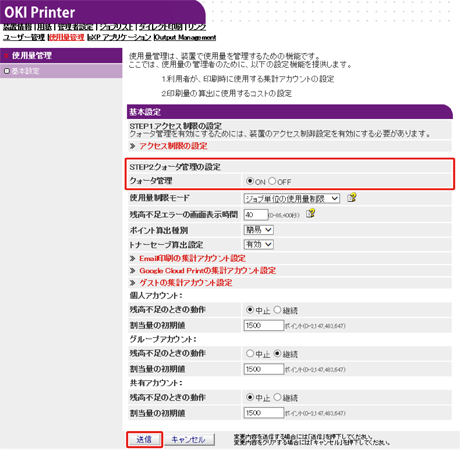Click the 残高不足エラーの画面表示時間 input field

[256, 214]
